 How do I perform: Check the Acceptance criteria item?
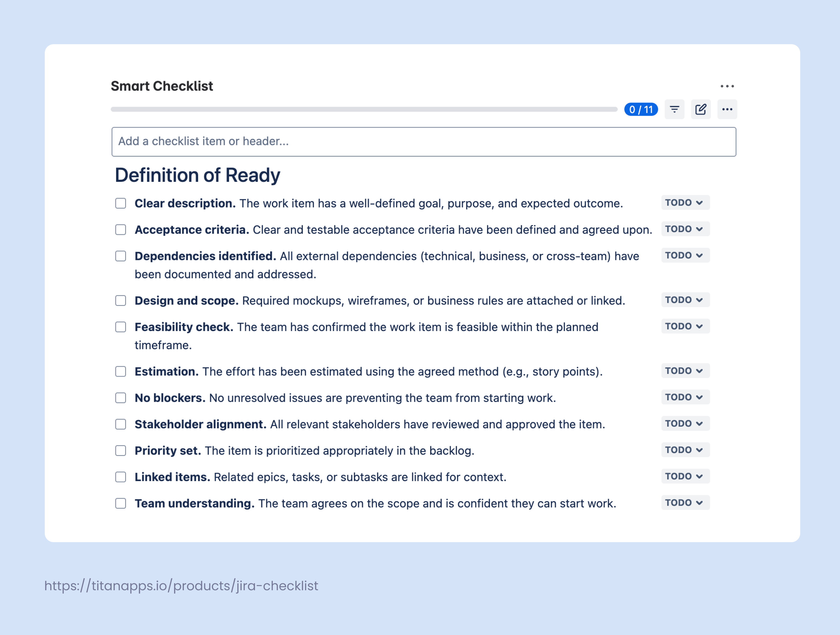[120, 229]
